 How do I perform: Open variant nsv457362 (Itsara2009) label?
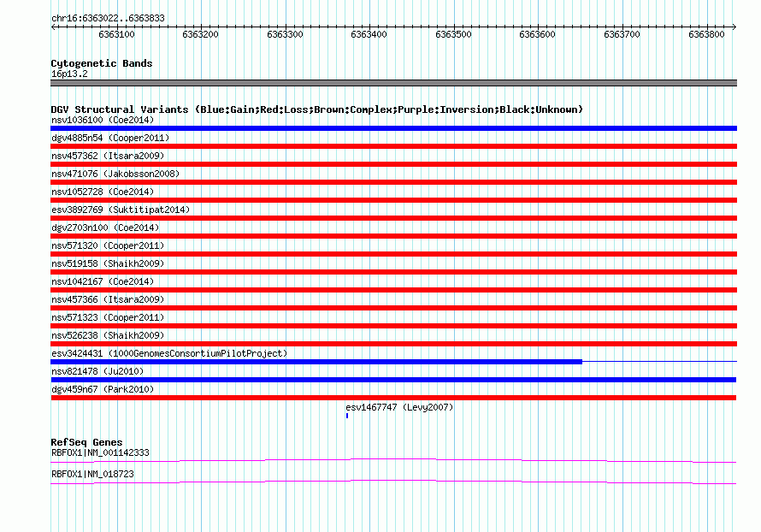(x=108, y=156)
